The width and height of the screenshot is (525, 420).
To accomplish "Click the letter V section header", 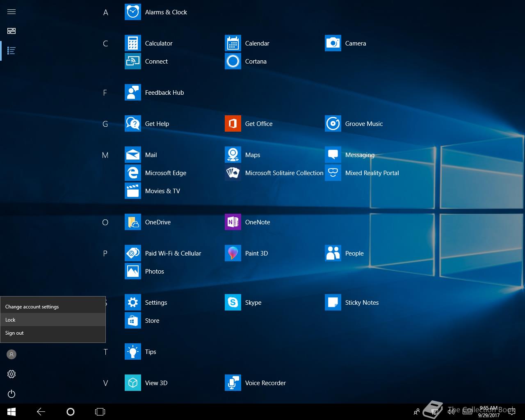I will click(x=105, y=383).
